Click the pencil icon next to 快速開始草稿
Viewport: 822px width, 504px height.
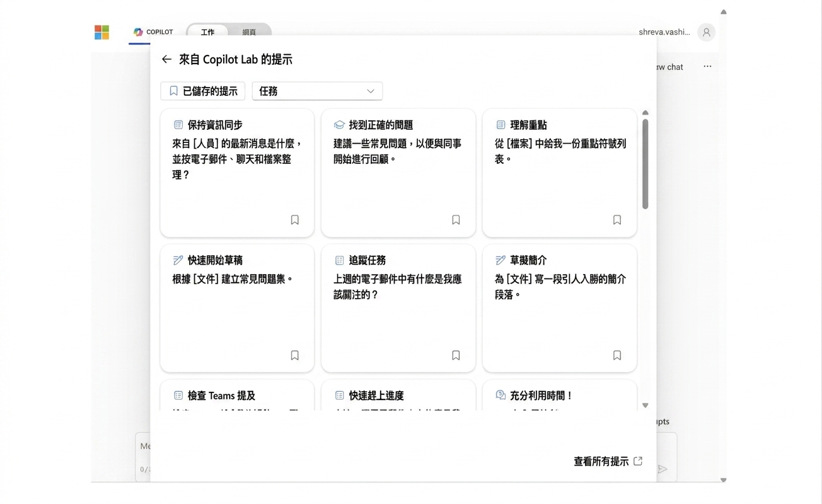pyautogui.click(x=178, y=260)
